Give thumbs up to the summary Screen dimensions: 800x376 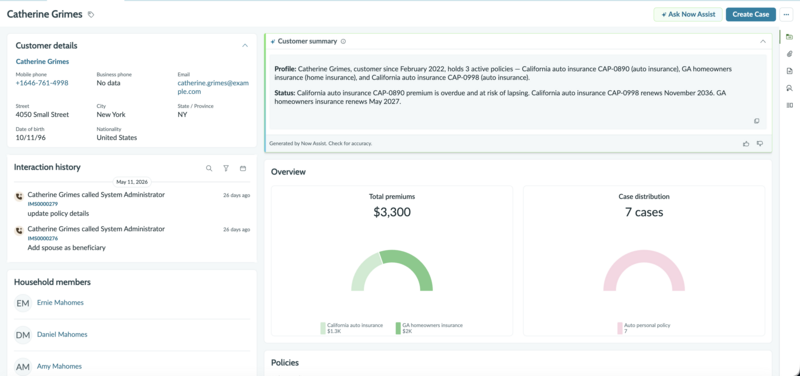tap(746, 144)
